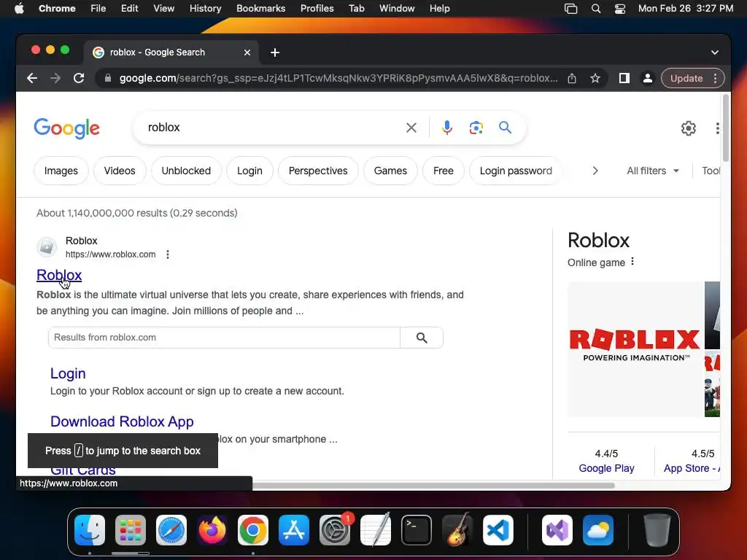Open Launchpad from the dock
Image resolution: width=747 pixels, height=560 pixels.
131,529
